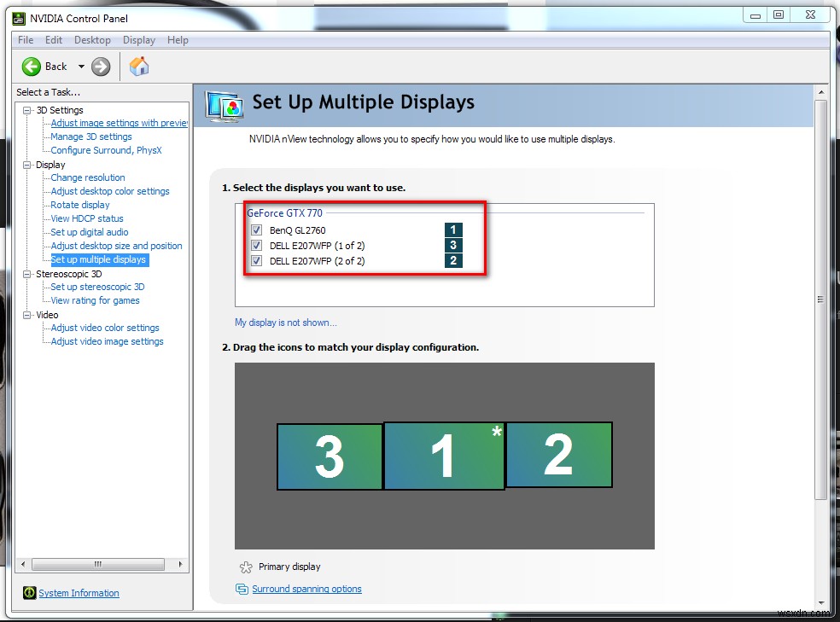840x622 pixels.
Task: Open Surround spanning options link
Action: tap(306, 589)
